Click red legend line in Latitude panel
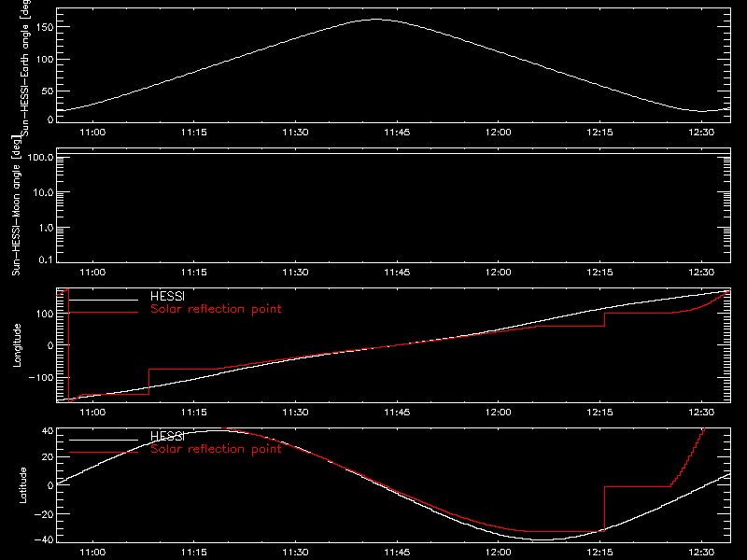The width and height of the screenshot is (747, 560). pos(104,452)
